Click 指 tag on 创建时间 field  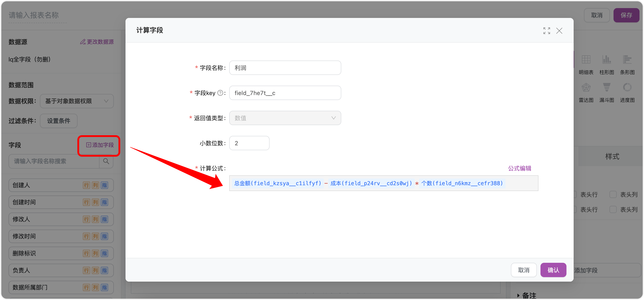(104, 202)
